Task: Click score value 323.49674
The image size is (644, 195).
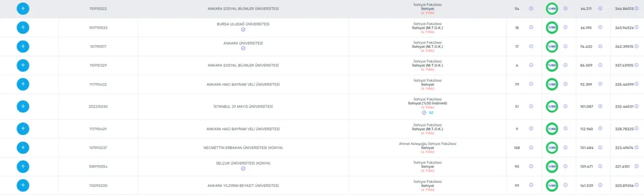Action: (x=624, y=147)
